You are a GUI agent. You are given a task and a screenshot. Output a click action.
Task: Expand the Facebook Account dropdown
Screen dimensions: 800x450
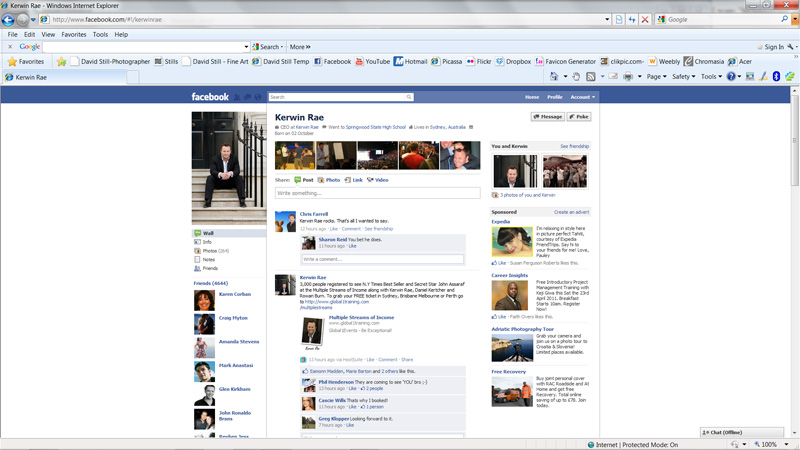(x=583, y=97)
